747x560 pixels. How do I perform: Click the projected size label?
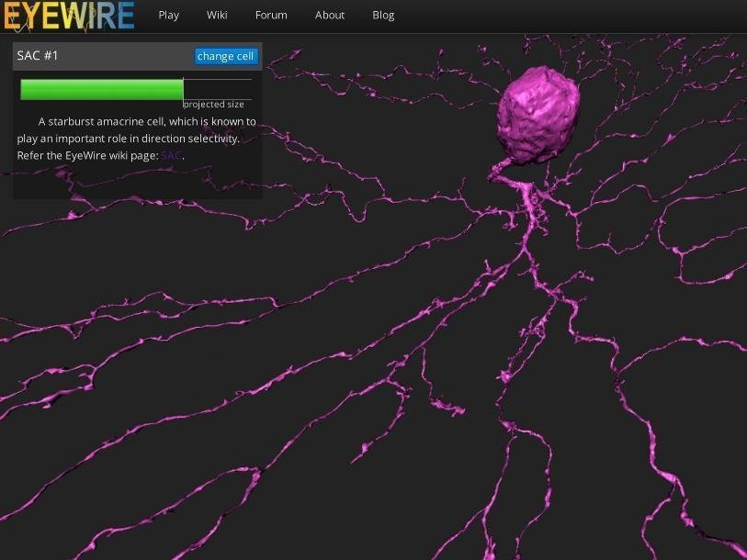tap(213, 105)
